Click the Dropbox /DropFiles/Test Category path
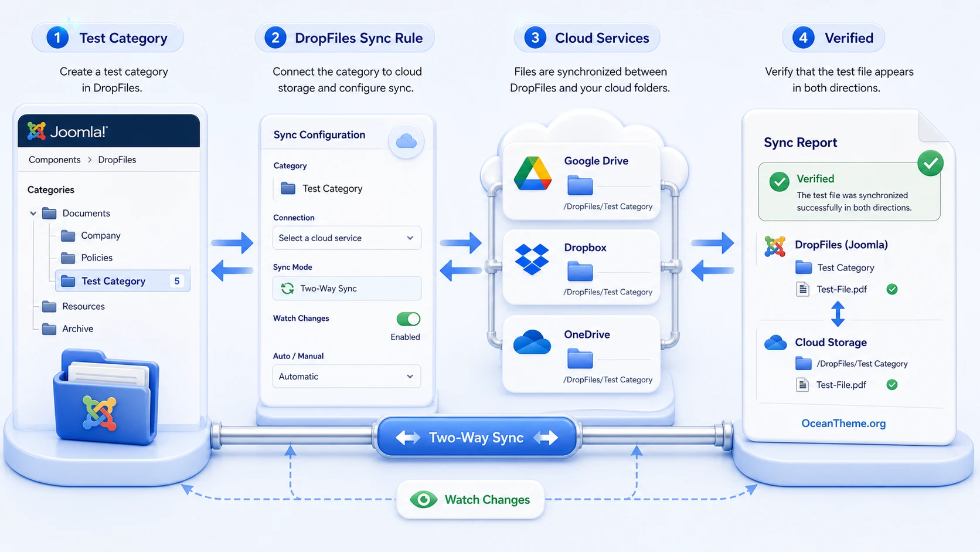980x552 pixels. point(608,292)
